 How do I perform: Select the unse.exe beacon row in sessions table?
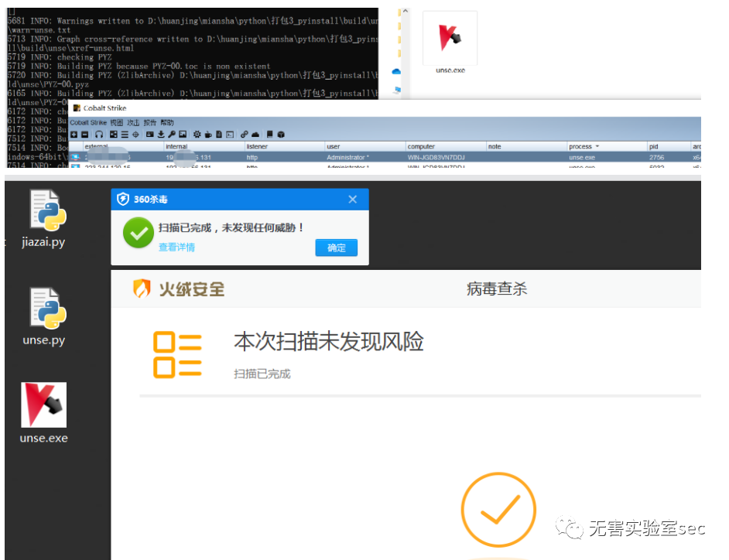point(385,158)
